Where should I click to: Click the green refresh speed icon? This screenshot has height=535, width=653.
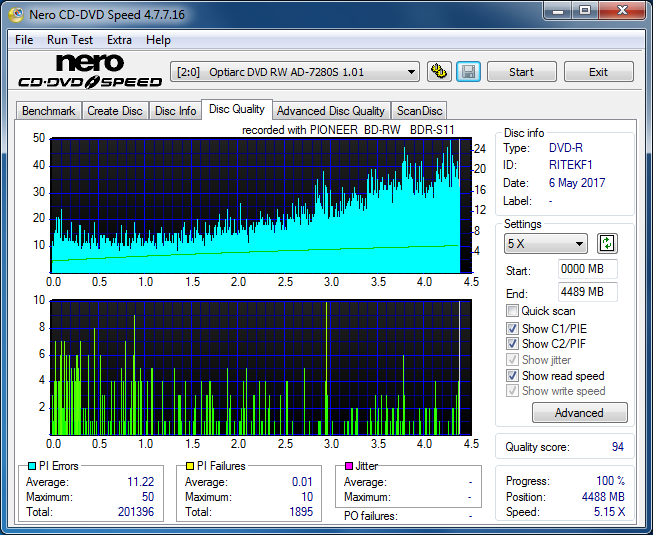pos(607,244)
